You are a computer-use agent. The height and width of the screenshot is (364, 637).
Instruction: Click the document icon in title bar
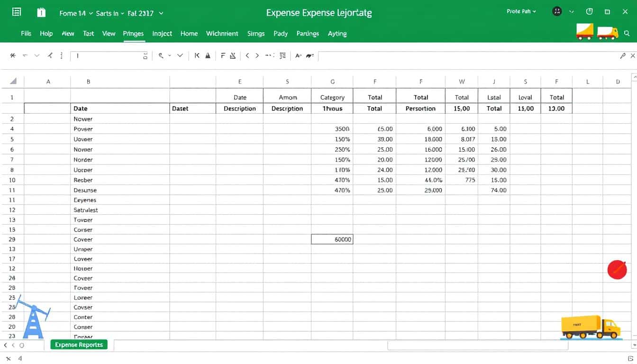click(x=41, y=13)
